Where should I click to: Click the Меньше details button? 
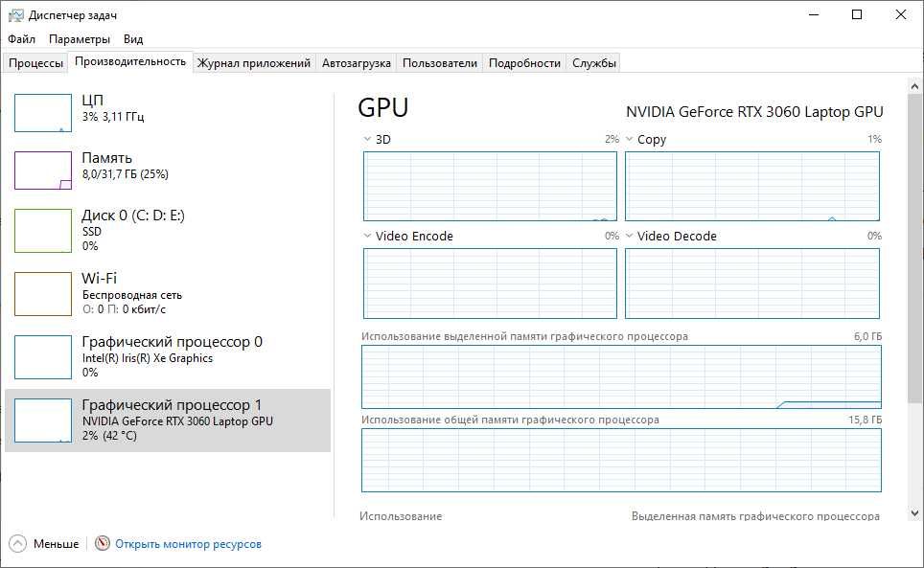coord(56,543)
